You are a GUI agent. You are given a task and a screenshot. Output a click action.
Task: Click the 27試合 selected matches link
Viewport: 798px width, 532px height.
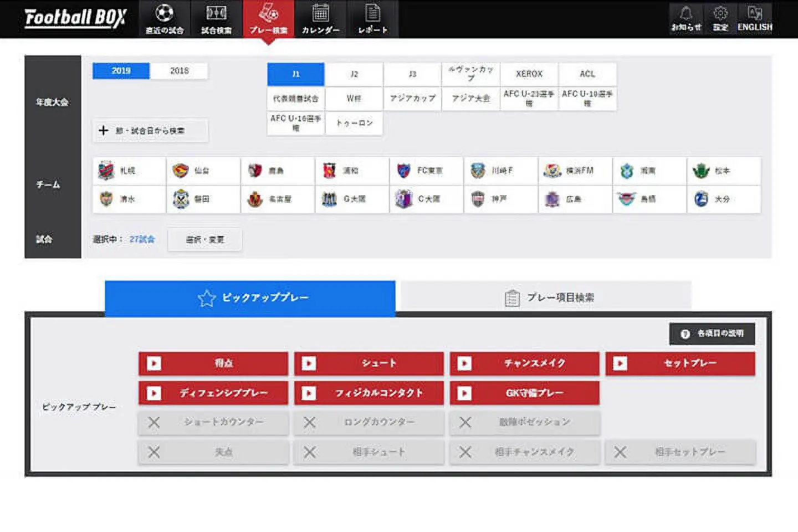point(142,239)
